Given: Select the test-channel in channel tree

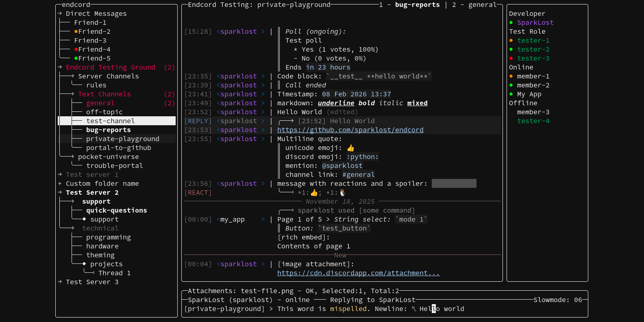Looking at the screenshot, I should pyautogui.click(x=110, y=121).
